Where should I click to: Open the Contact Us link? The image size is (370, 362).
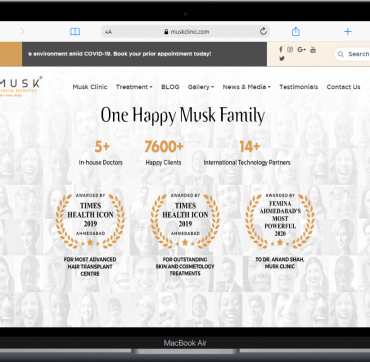click(x=343, y=87)
